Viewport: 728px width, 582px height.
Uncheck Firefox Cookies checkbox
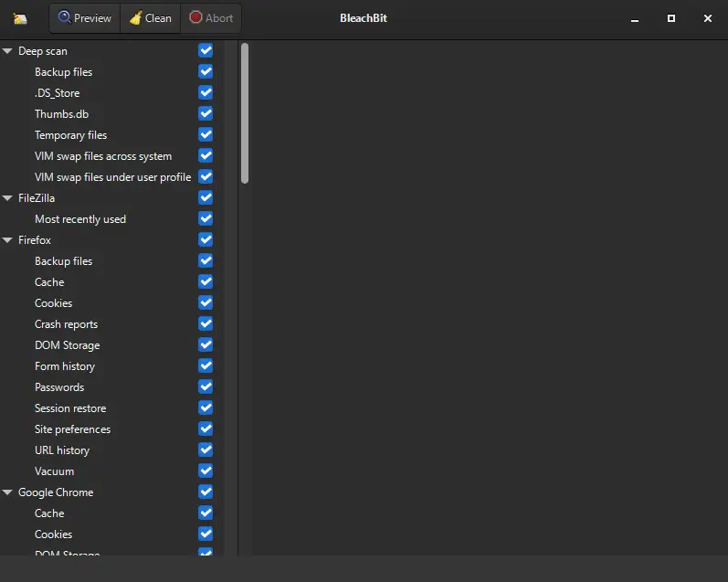point(206,302)
